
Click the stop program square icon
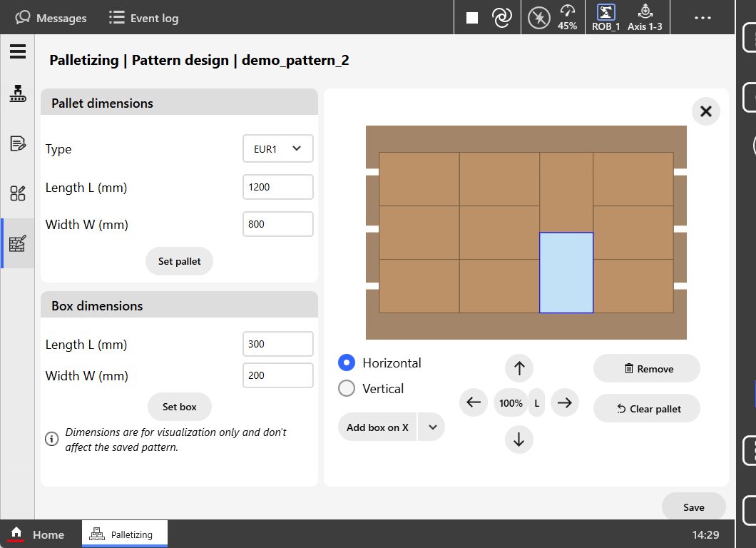[472, 18]
